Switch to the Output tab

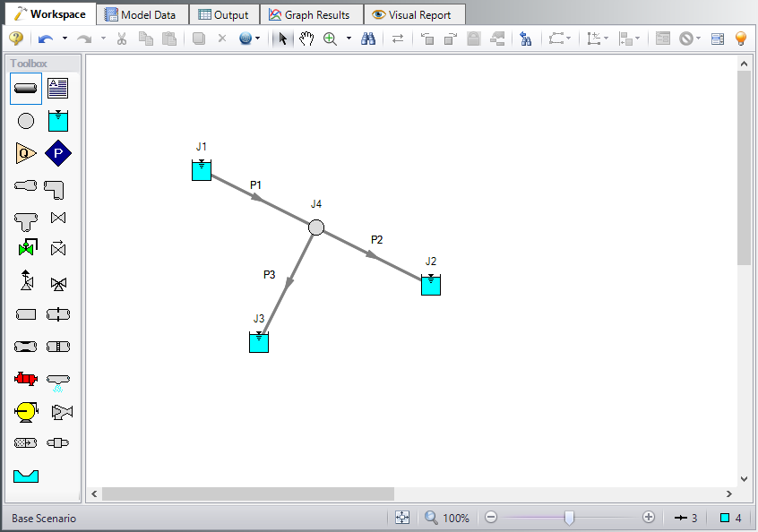click(223, 14)
